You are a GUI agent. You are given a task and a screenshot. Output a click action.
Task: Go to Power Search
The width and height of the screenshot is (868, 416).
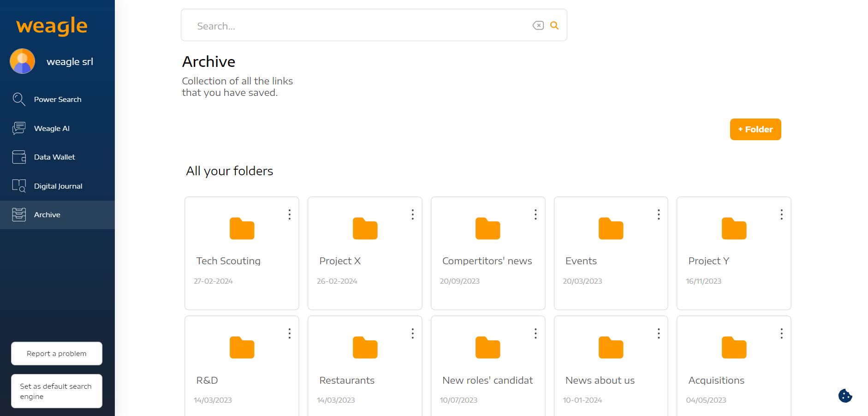click(x=57, y=100)
